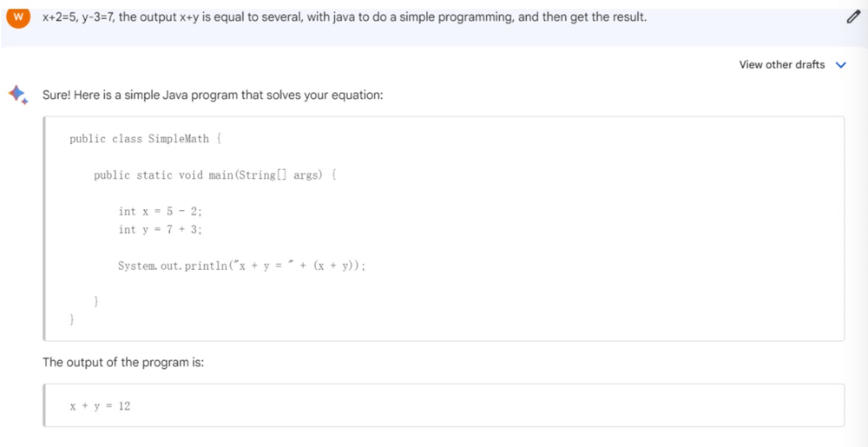The width and height of the screenshot is (868, 447).
Task: Click the public static void main line
Action: click(x=214, y=175)
